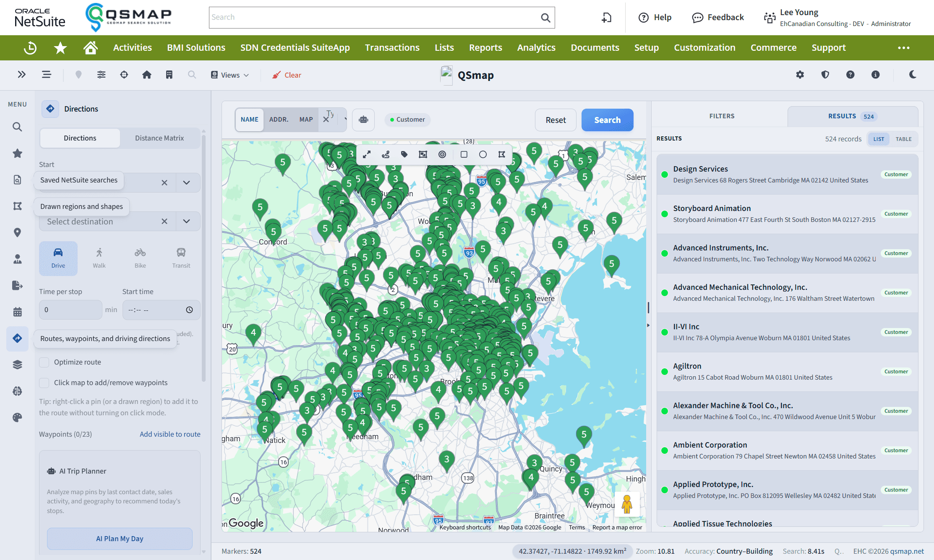Select Walk travel mode
The height and width of the screenshot is (560, 934).
pyautogui.click(x=99, y=258)
